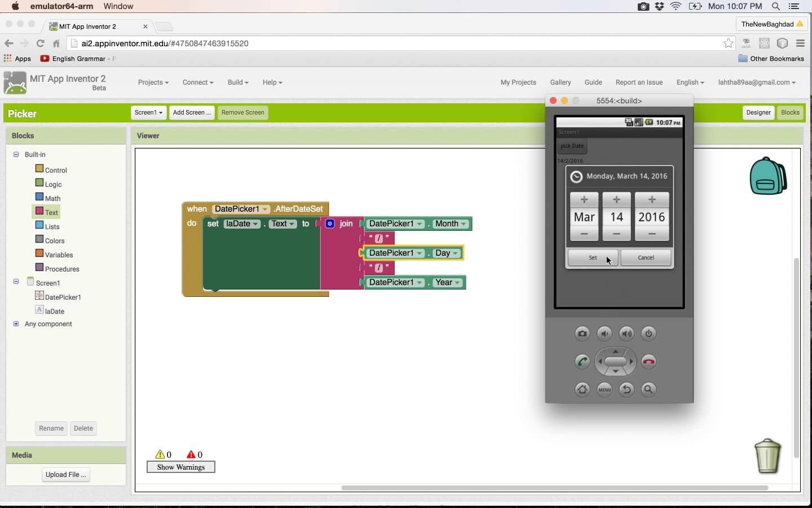Click the Dropbox icon in the menu bar
Image resolution: width=812 pixels, height=508 pixels.
coord(659,6)
